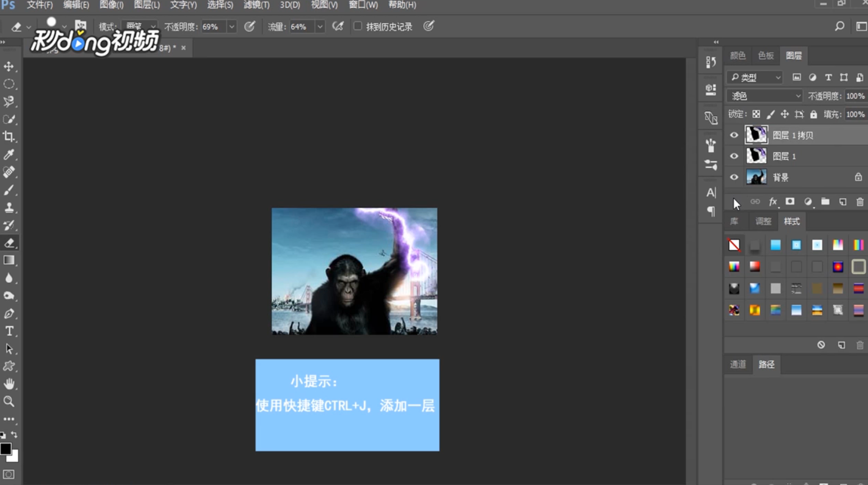Select the 背景 layer thumbnail

(756, 177)
